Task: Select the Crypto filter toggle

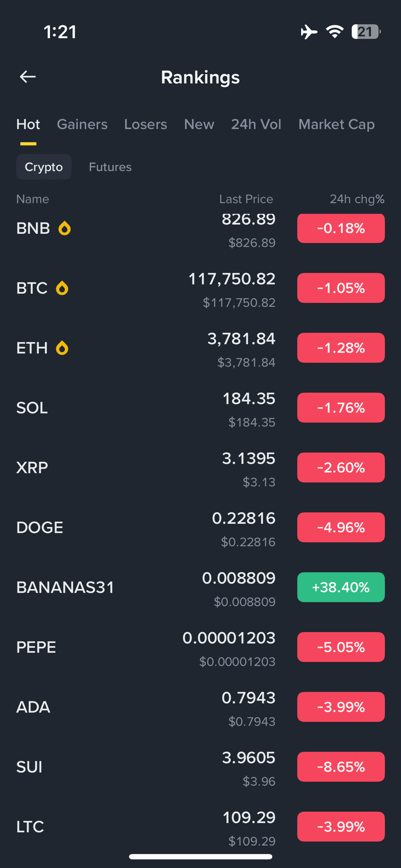Action: point(44,167)
